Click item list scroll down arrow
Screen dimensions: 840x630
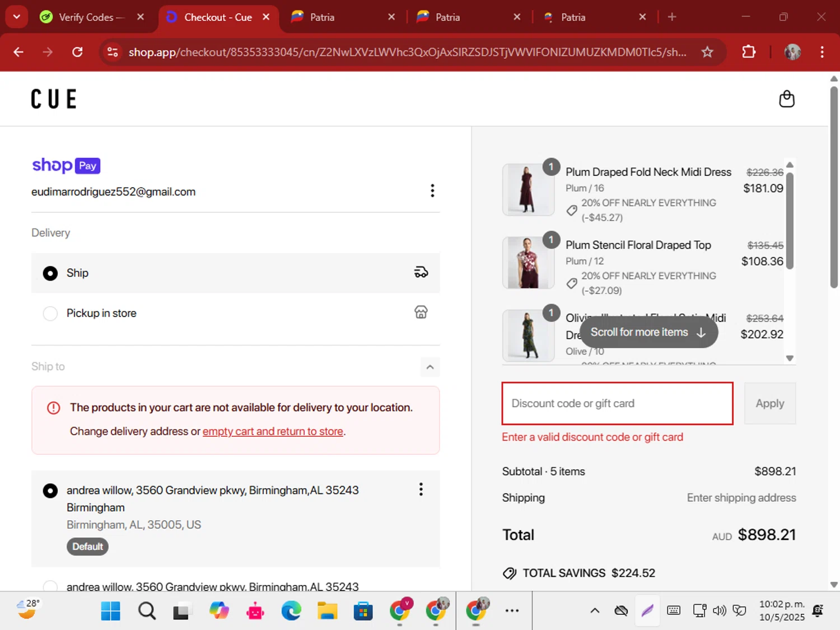(x=790, y=358)
